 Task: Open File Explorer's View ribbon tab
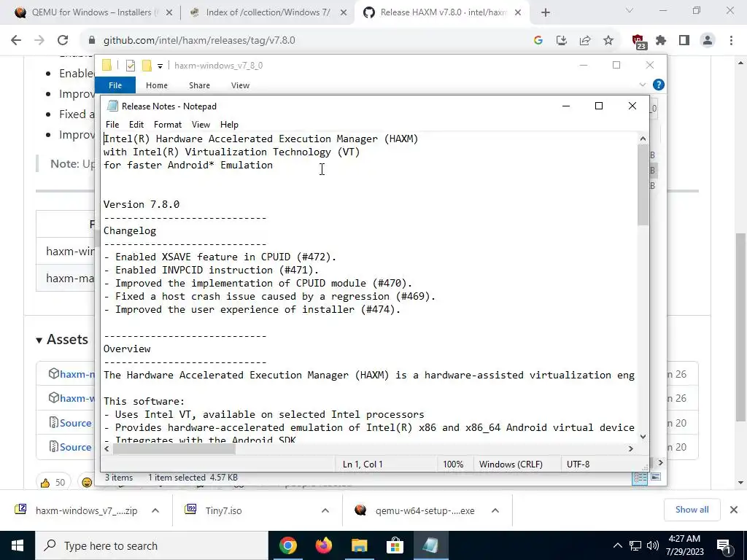(x=240, y=85)
